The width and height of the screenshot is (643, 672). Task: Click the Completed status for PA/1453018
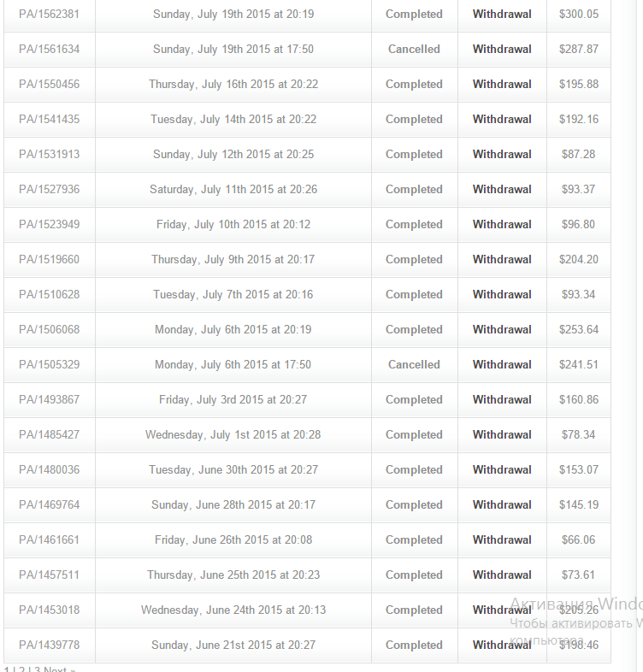[414, 610]
